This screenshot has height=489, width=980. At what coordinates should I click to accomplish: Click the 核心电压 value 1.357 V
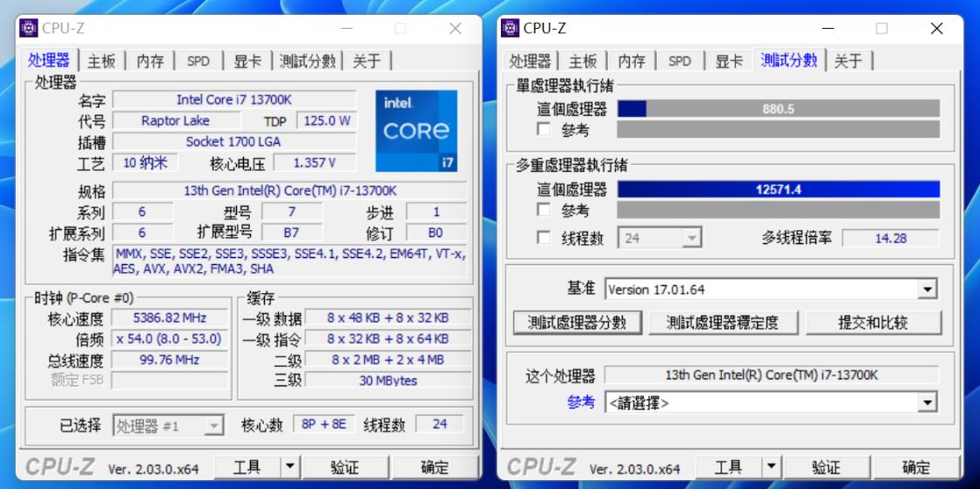coord(314,163)
